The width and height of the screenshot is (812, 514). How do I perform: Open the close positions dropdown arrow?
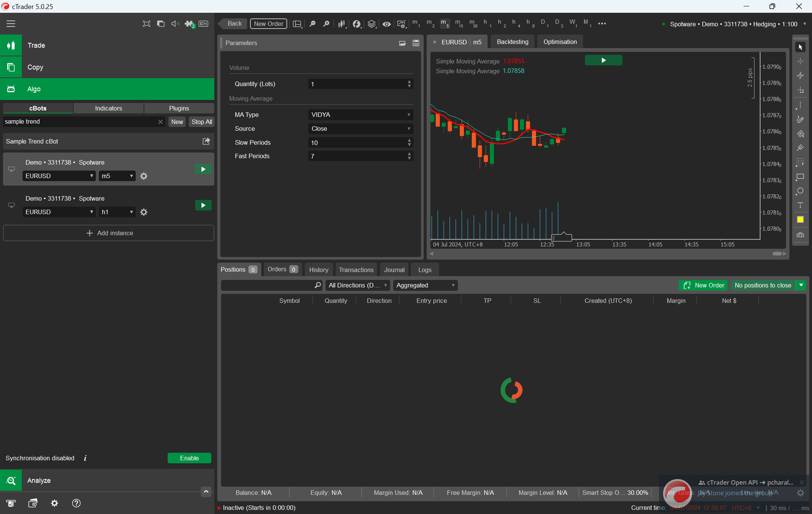click(x=801, y=285)
